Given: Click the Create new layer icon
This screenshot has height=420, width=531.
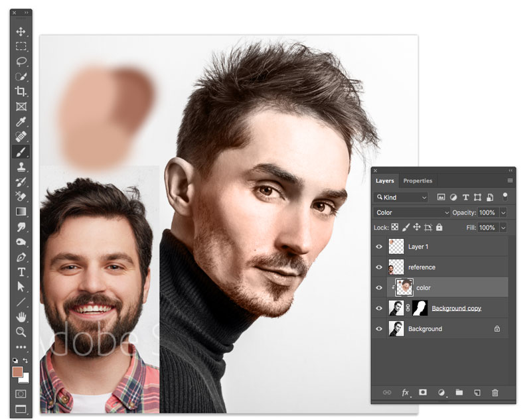Looking at the screenshot, I should tap(477, 392).
